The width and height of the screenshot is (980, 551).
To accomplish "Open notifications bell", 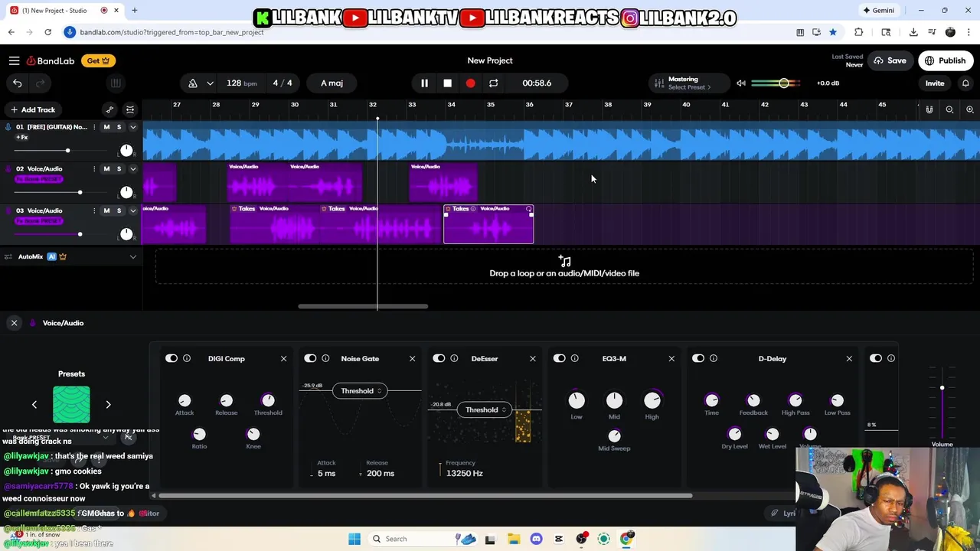I will pos(965,83).
